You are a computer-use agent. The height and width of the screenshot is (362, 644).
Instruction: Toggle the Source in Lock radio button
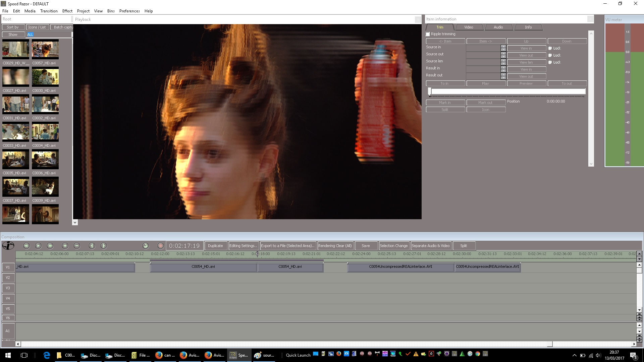coord(550,48)
